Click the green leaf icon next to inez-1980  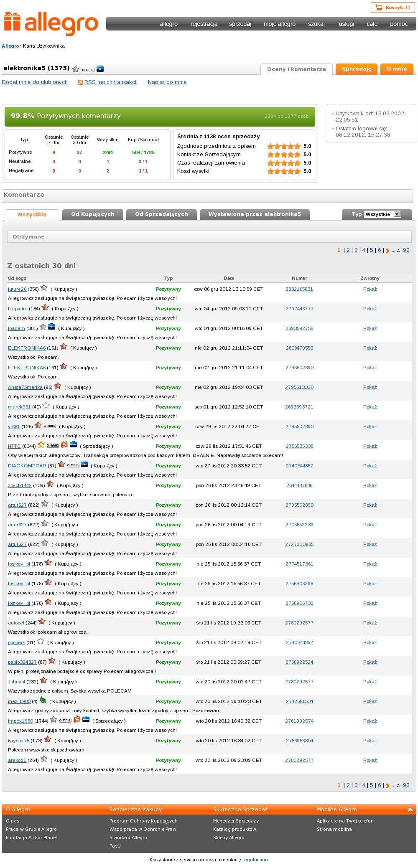coord(43,700)
